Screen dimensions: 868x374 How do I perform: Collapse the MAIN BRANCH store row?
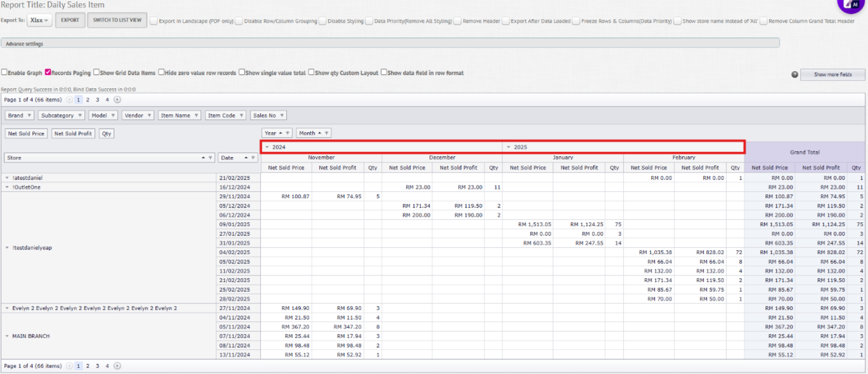tap(8, 336)
